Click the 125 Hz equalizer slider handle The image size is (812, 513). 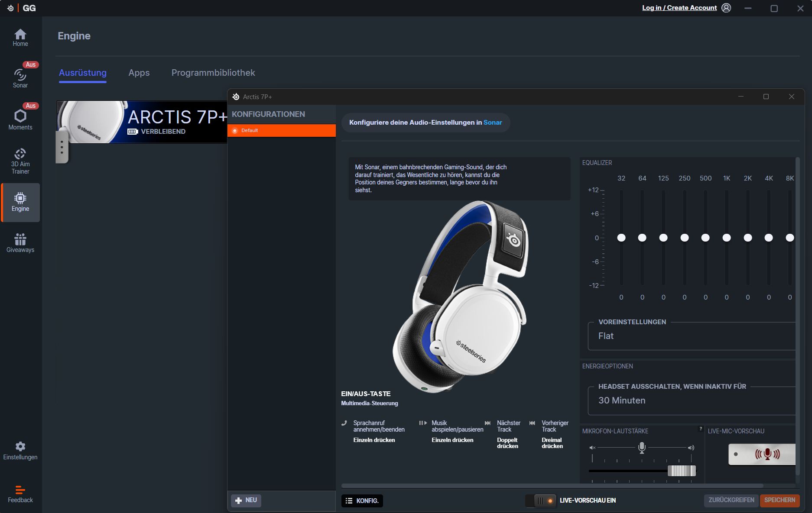point(663,238)
